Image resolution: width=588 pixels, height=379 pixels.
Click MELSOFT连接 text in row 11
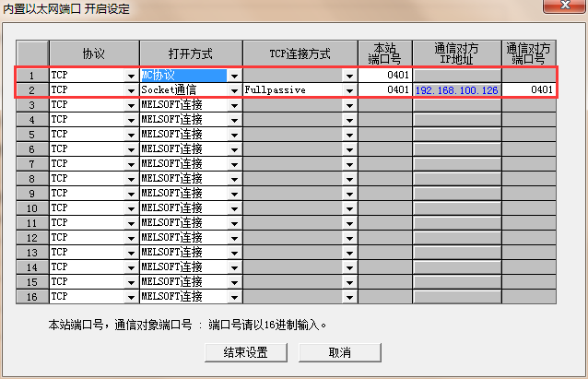[x=171, y=223]
